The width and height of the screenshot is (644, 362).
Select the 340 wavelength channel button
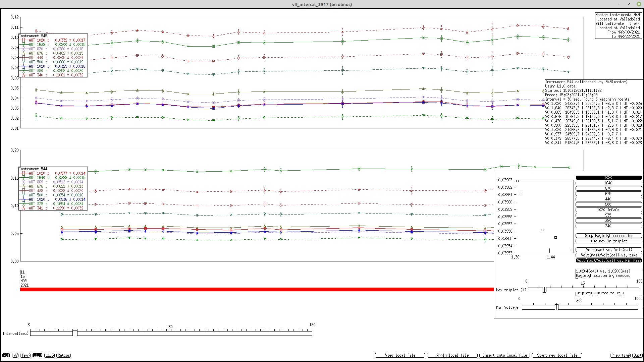coord(608,226)
